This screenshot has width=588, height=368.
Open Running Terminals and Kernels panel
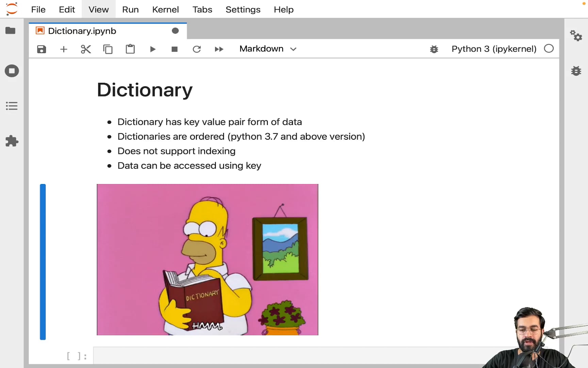pyautogui.click(x=12, y=71)
